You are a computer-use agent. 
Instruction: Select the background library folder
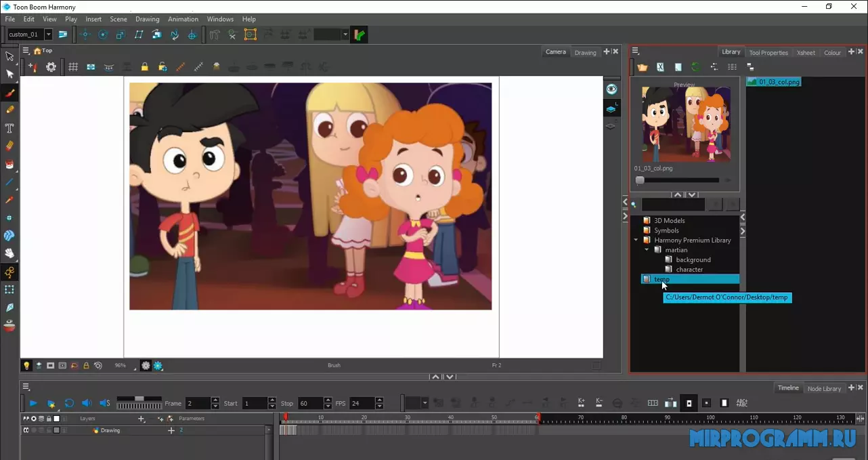tap(693, 259)
